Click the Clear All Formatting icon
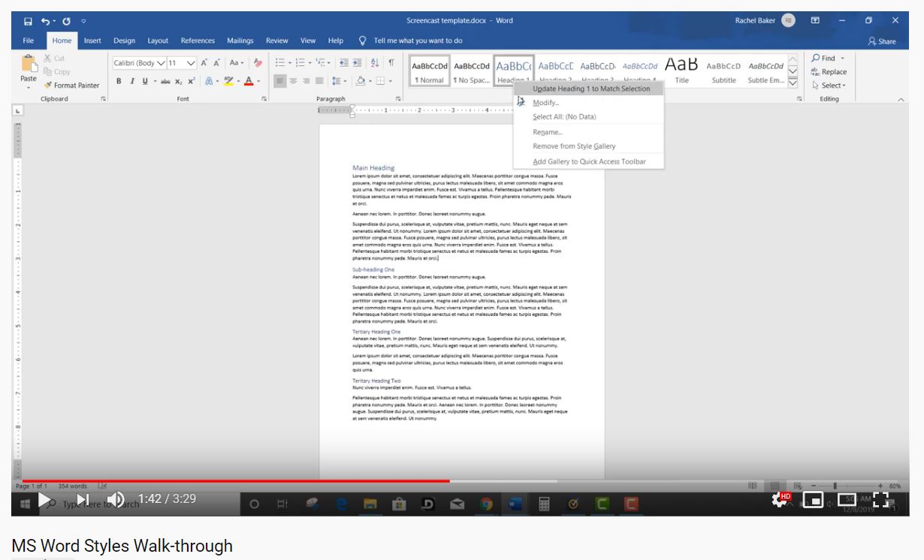 point(258,63)
